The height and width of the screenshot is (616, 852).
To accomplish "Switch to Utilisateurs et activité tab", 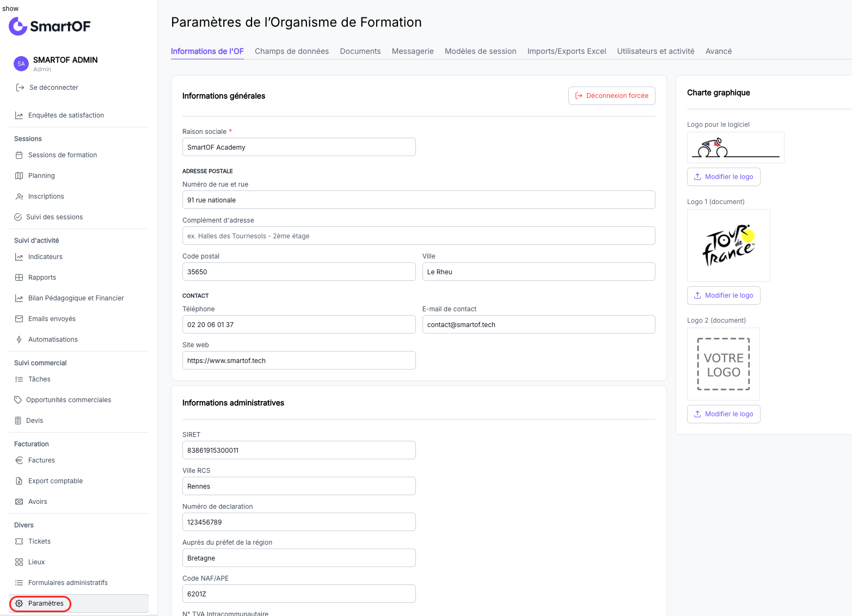I will pos(655,51).
